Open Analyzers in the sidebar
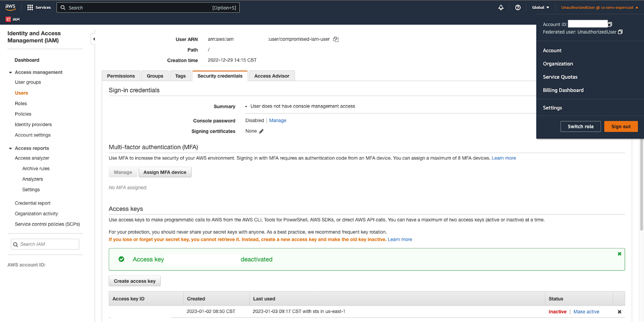The width and height of the screenshot is (644, 322). click(x=33, y=179)
